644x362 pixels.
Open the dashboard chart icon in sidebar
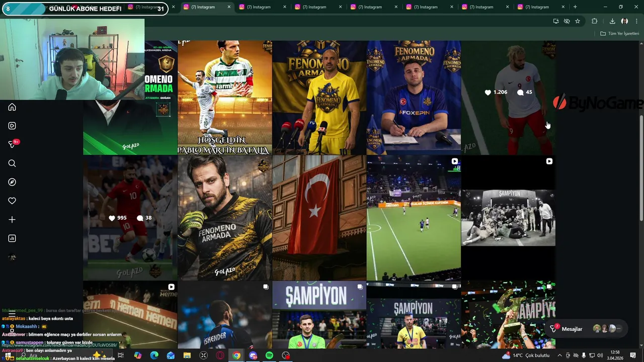[12, 238]
